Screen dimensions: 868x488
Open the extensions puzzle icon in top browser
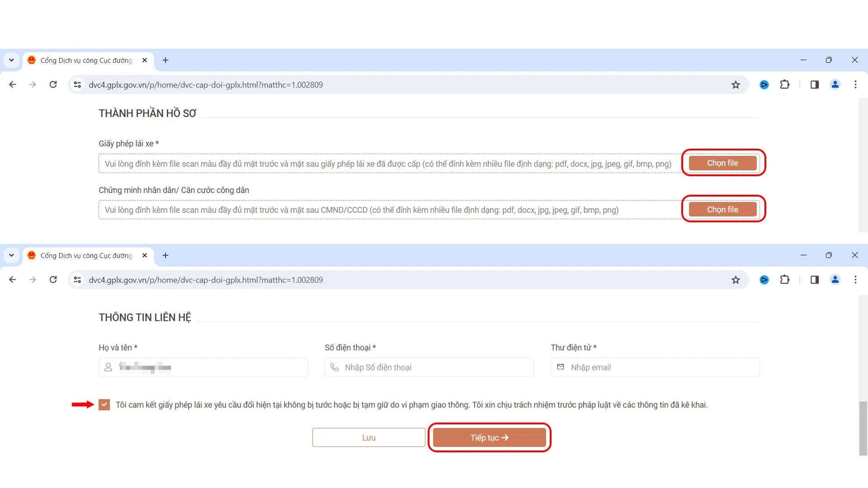785,84
